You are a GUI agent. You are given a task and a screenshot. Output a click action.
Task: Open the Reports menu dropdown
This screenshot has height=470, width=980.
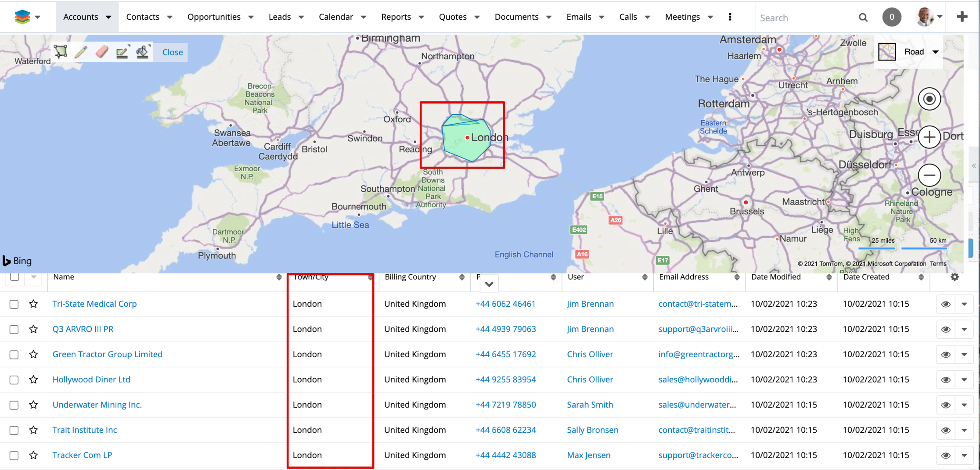click(396, 17)
